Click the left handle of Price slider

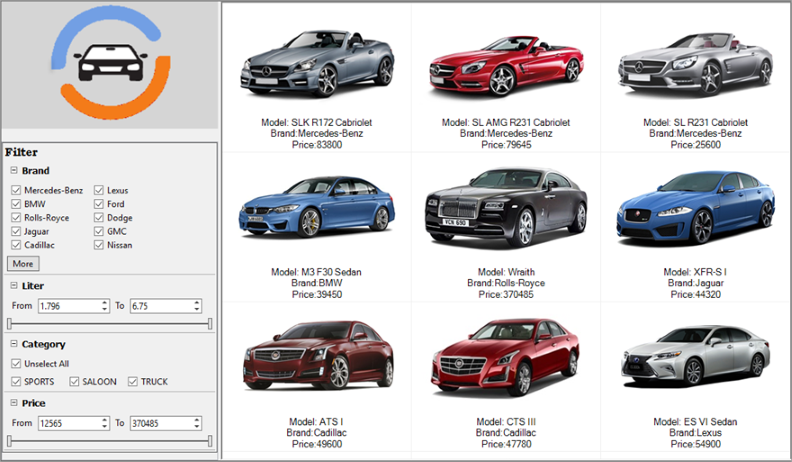[x=9, y=440]
